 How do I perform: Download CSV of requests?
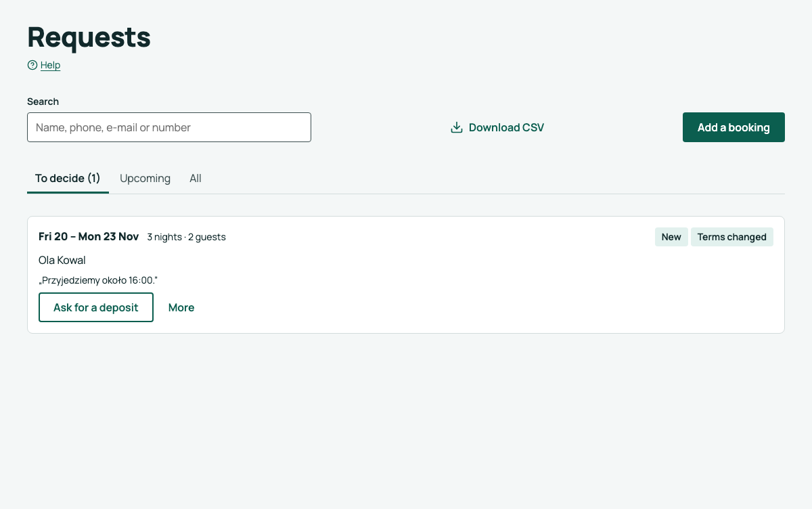[x=497, y=127]
